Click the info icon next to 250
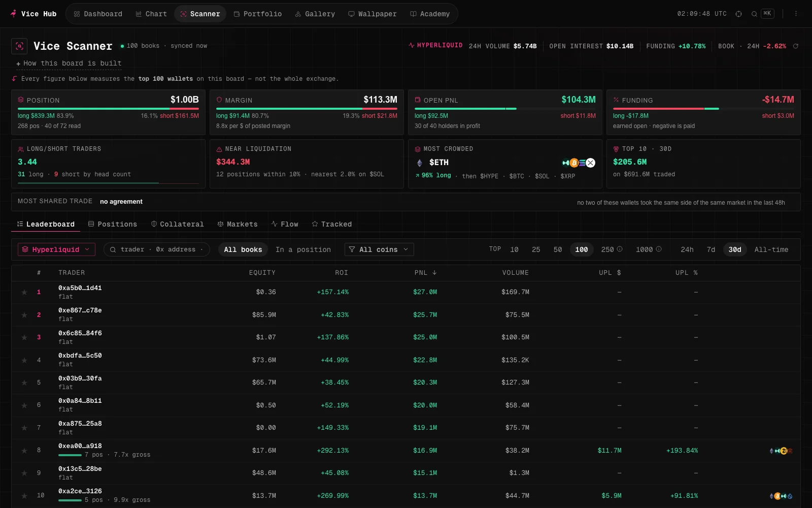The height and width of the screenshot is (508, 812). [620, 249]
